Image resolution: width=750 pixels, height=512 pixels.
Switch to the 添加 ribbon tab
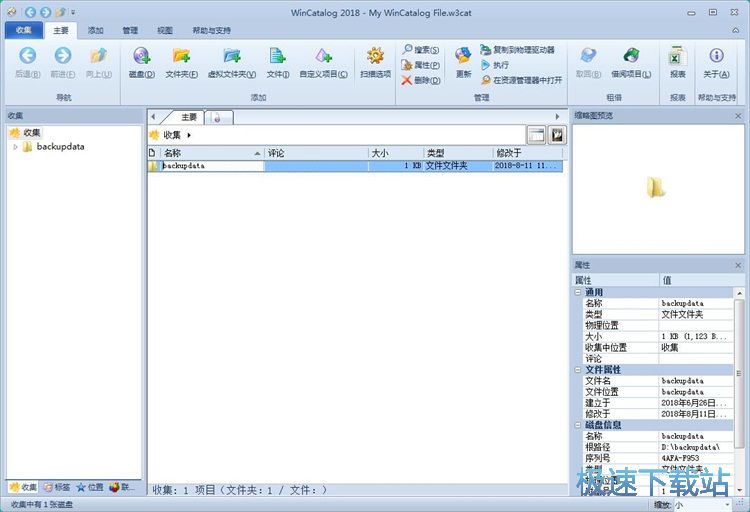95,30
